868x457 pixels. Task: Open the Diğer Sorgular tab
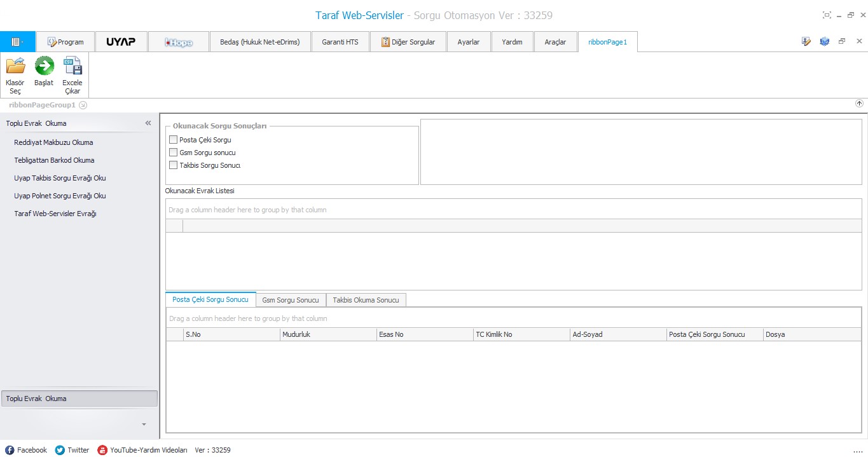(x=408, y=42)
